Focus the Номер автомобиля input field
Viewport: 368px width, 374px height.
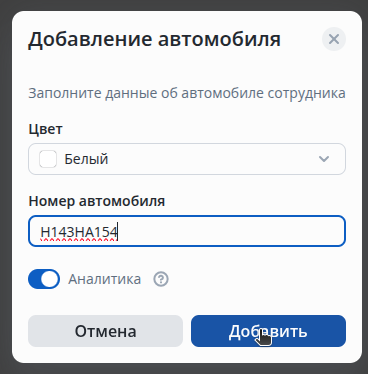coord(187,231)
